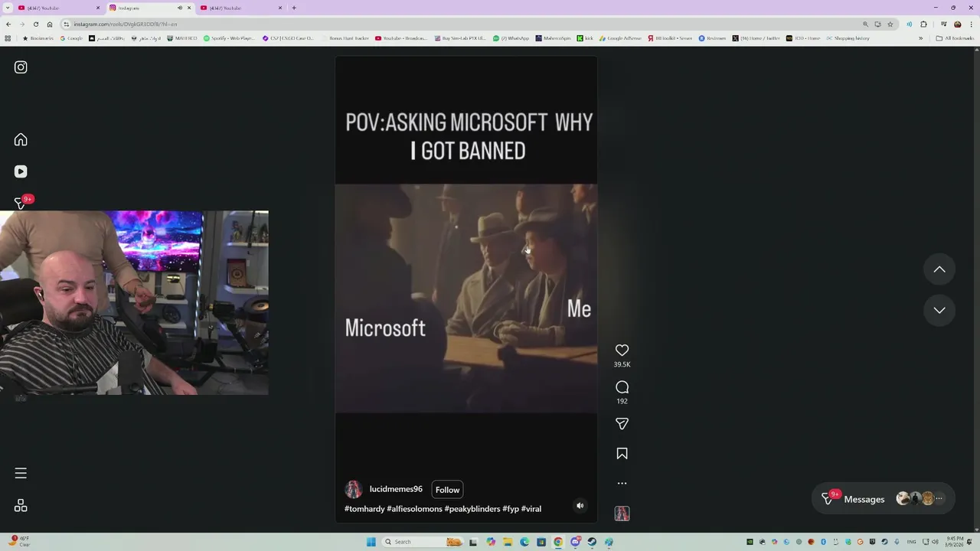Image resolution: width=980 pixels, height=551 pixels.
Task: Open the reel audio thumbnail
Action: [x=622, y=514]
